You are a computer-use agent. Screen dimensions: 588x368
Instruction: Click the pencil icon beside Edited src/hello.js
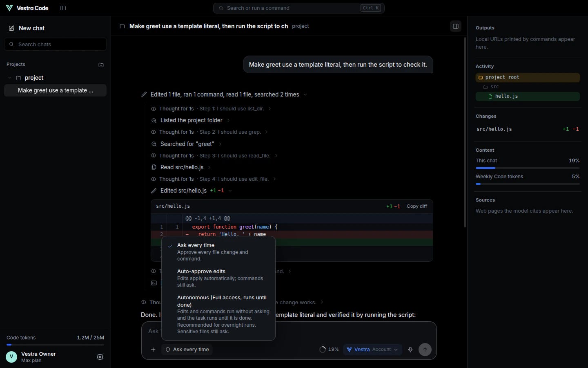[154, 191]
